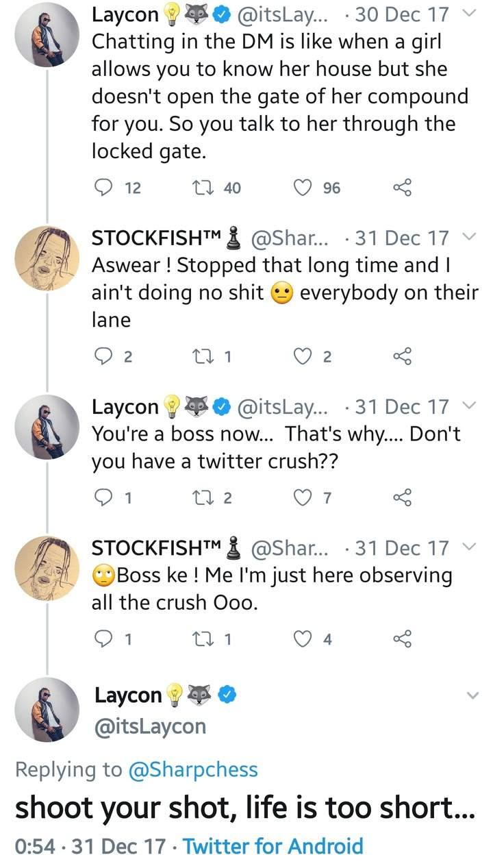Open reply box for the 'Boss ke' tweet
493x868 pixels.
pyautogui.click(x=103, y=638)
